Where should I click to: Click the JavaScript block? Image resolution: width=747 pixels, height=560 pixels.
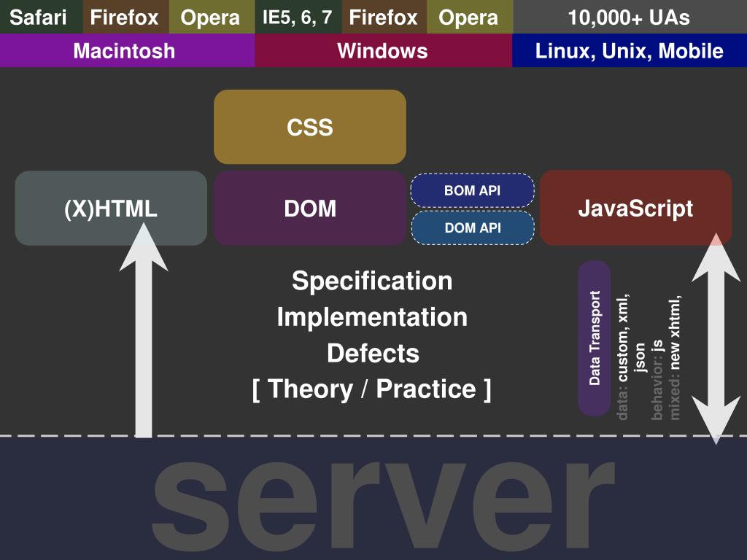(636, 208)
